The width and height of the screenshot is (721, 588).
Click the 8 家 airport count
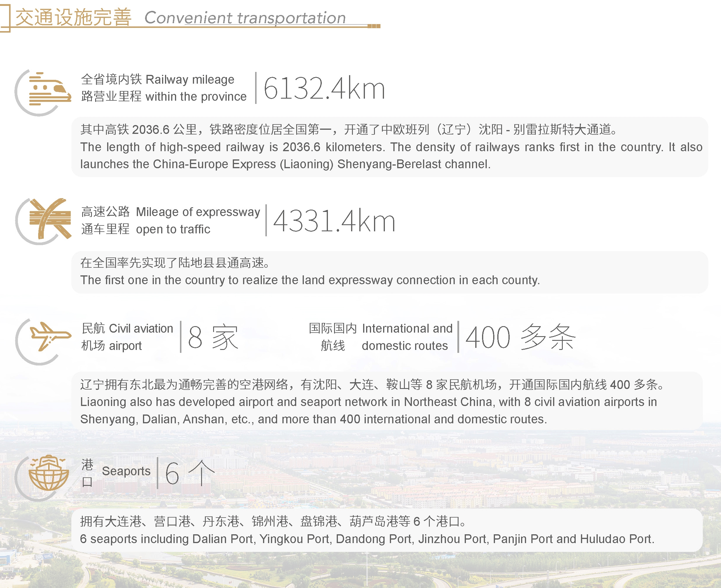(213, 337)
